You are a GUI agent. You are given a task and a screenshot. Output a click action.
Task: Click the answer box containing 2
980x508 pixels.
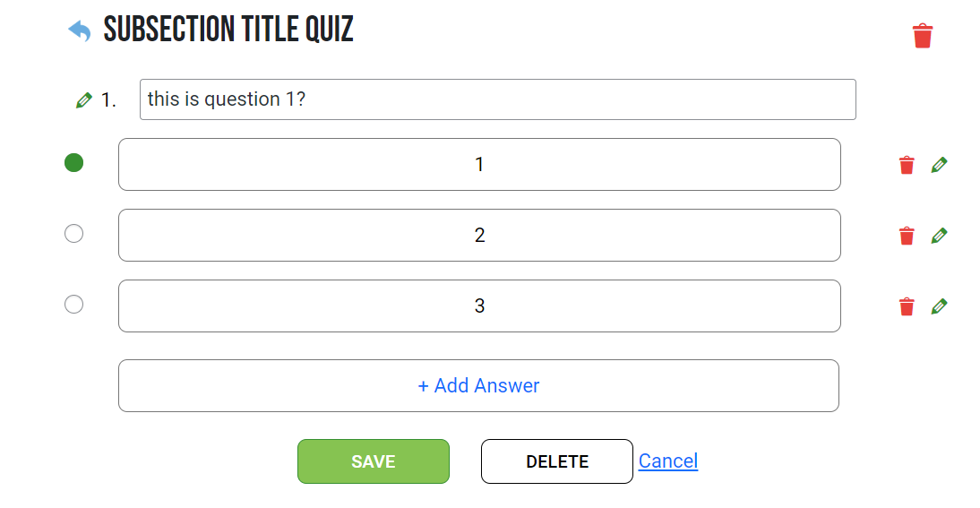coord(479,236)
